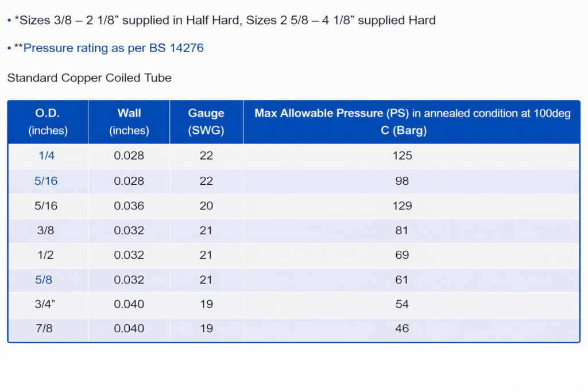Image resolution: width=588 pixels, height=392 pixels.
Task: Select the 129 pressure value cell
Action: (x=403, y=206)
